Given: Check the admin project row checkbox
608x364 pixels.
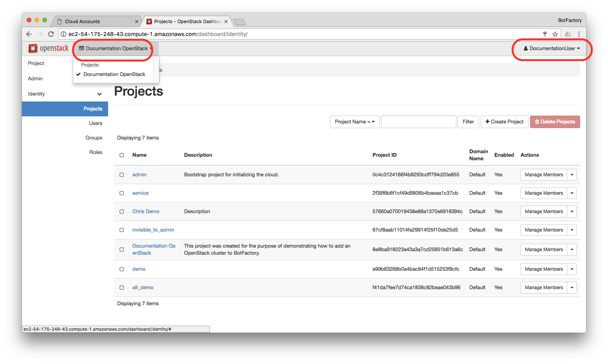Looking at the screenshot, I should click(122, 175).
